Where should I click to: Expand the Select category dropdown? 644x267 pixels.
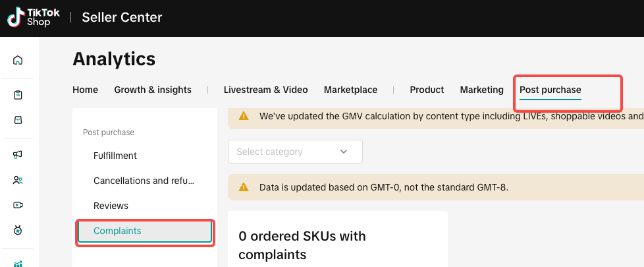click(x=295, y=152)
